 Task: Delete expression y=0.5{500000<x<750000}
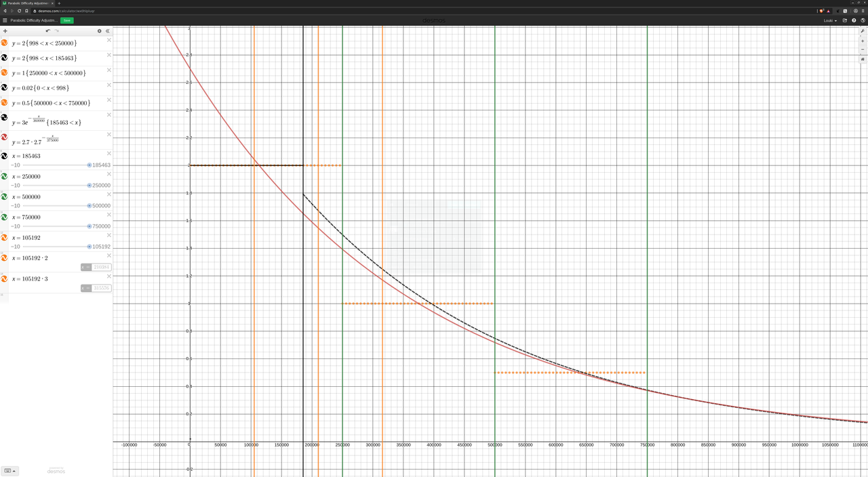109,100
